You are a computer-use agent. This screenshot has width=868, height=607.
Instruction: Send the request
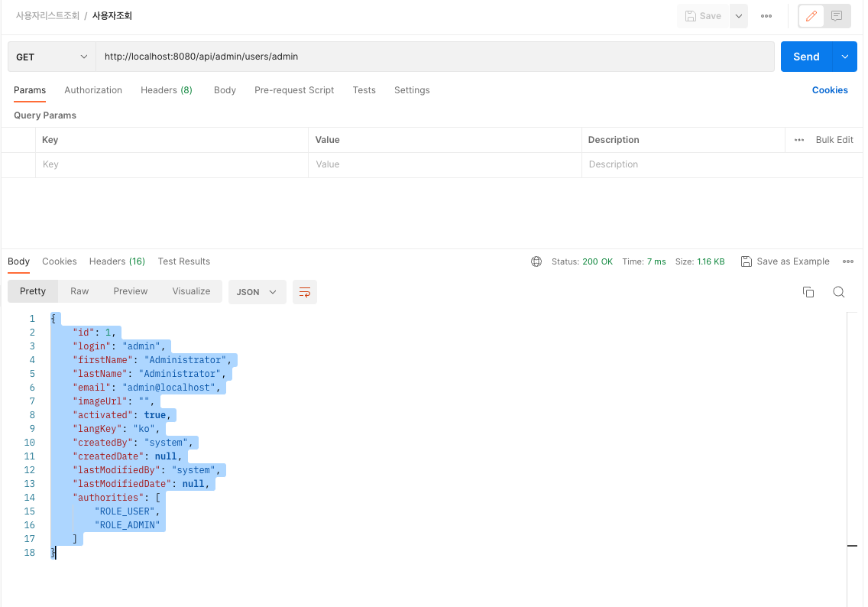806,57
